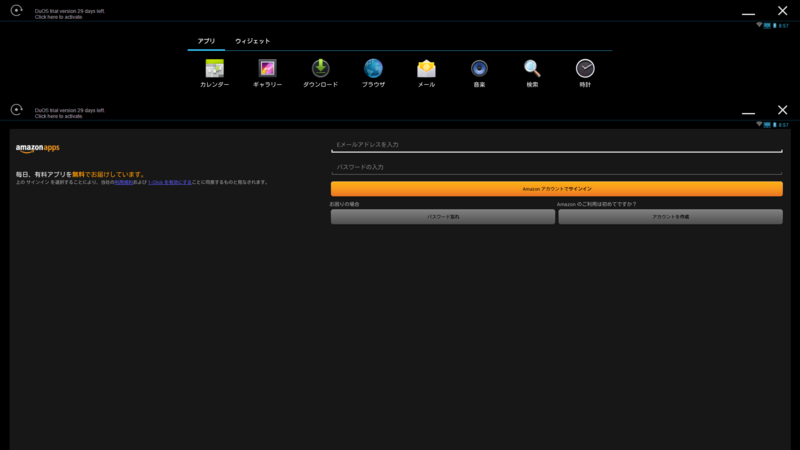This screenshot has width=800, height=450.
Task: Launch the ブラウザ (Browser) globe icon
Action: (373, 68)
